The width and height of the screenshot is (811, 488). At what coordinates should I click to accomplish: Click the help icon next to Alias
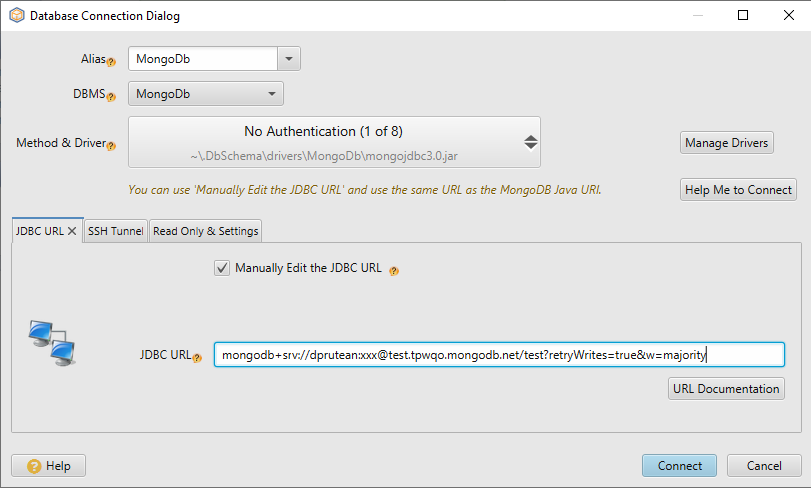(x=111, y=63)
